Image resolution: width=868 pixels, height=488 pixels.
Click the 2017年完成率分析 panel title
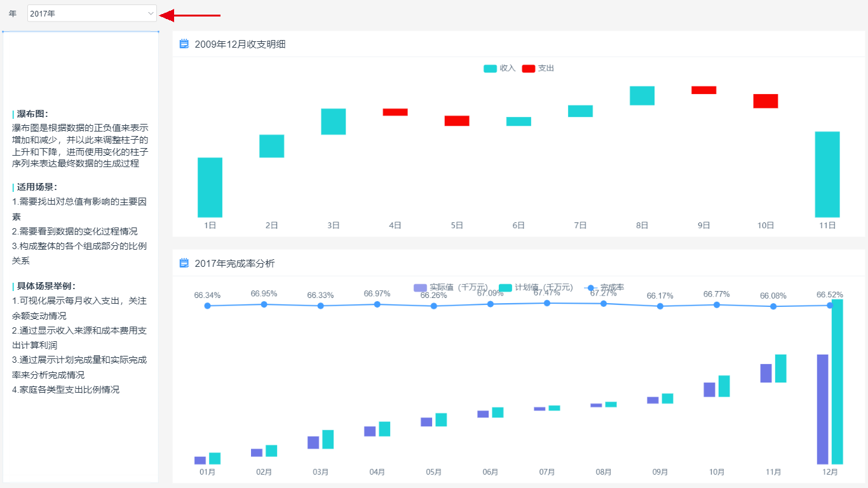234,263
